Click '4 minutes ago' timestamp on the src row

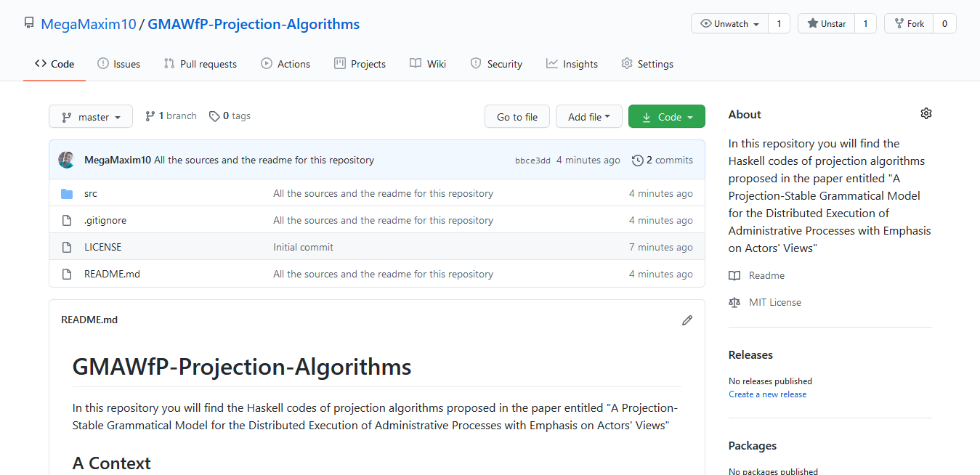661,193
